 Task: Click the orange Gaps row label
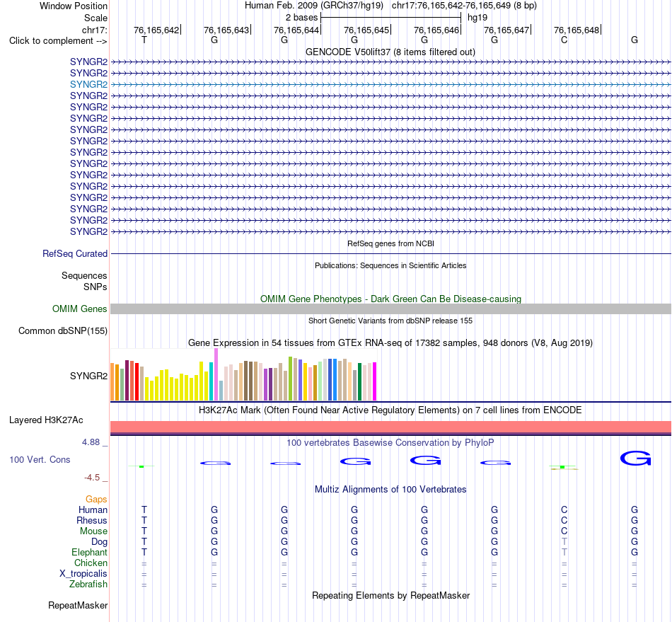pyautogui.click(x=96, y=499)
